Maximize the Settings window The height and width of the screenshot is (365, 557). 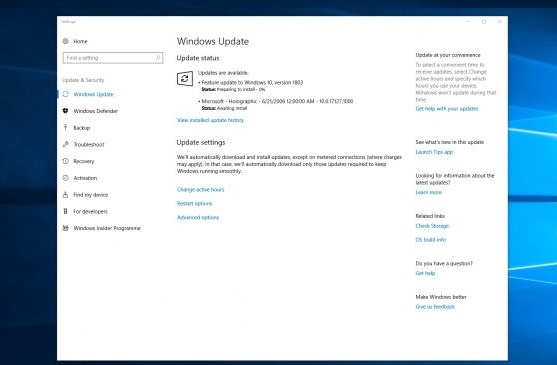483,22
